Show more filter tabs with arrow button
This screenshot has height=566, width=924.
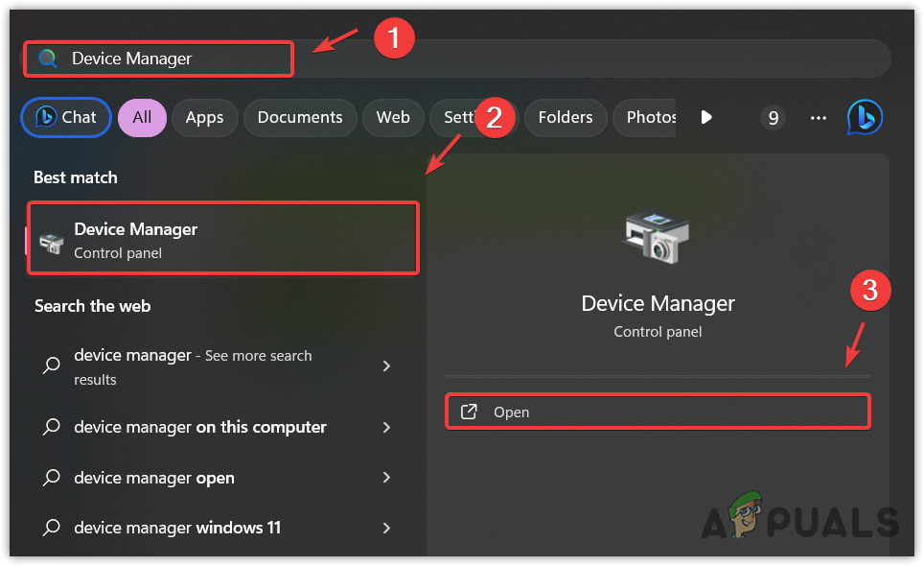(706, 117)
